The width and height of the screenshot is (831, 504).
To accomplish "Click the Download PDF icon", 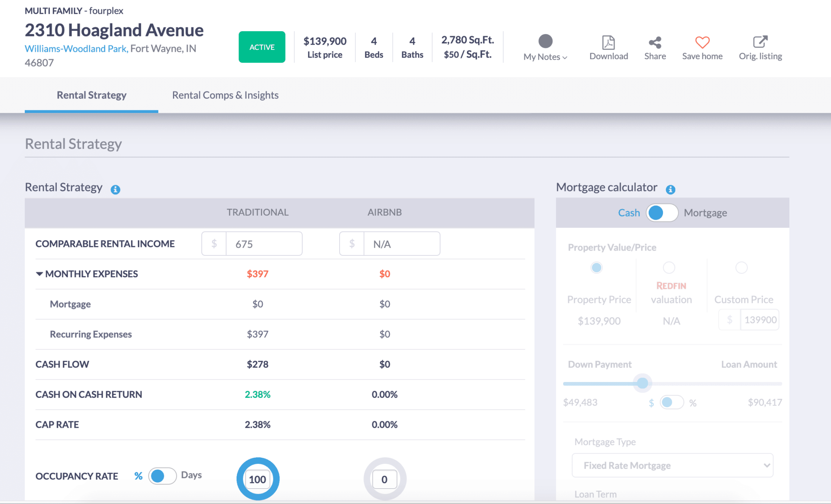I will click(x=608, y=42).
